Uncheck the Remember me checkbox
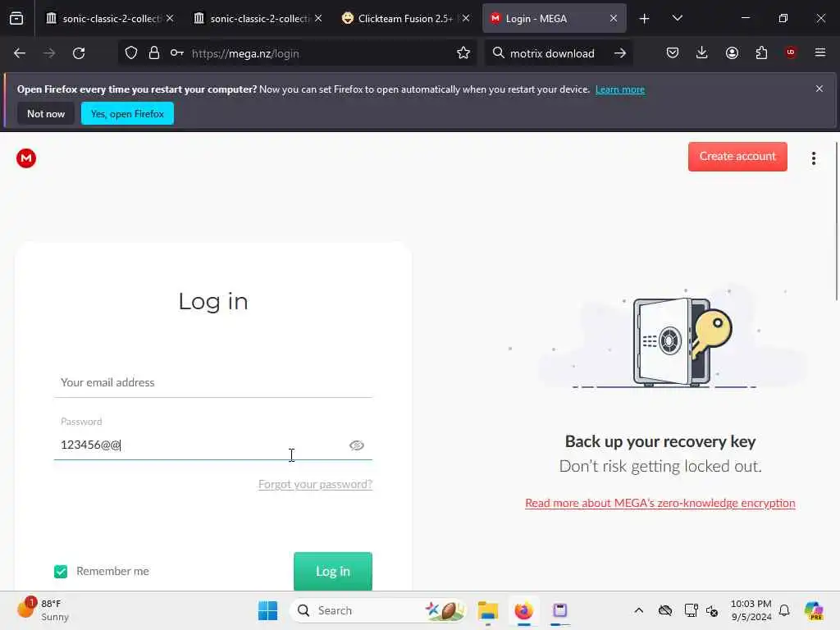Viewport: 840px width, 630px height. (x=61, y=572)
